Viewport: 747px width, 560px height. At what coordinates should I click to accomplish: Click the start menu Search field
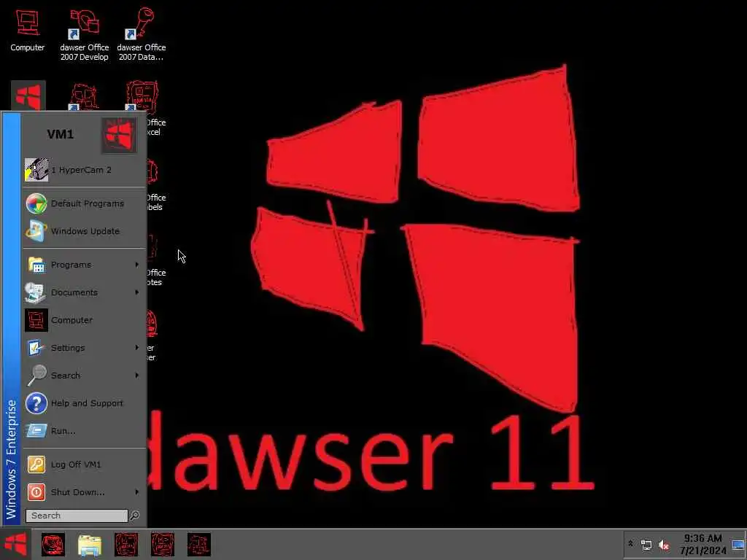77,516
